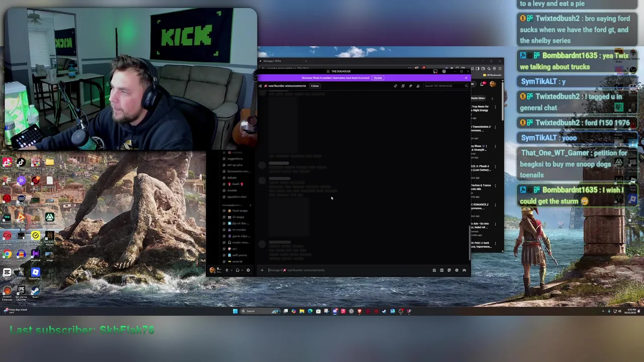Open the irl-snaps channel
The height and width of the screenshot is (362, 644).
[x=235, y=217]
